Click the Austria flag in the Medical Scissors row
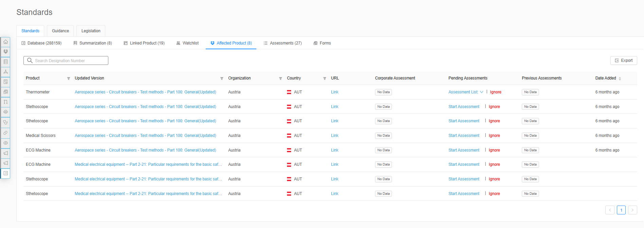The image size is (644, 228). pyautogui.click(x=289, y=136)
